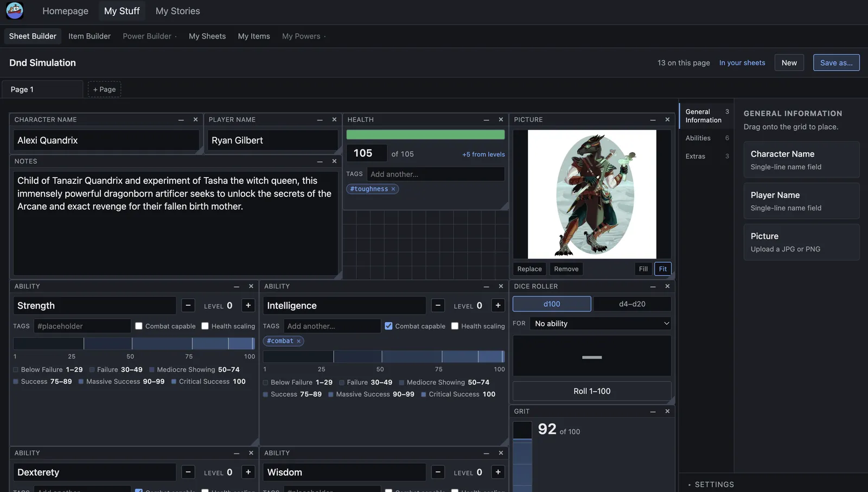Viewport: 868px width, 492px height.
Task: Minimize the Wisdom ability panel
Action: [487, 453]
